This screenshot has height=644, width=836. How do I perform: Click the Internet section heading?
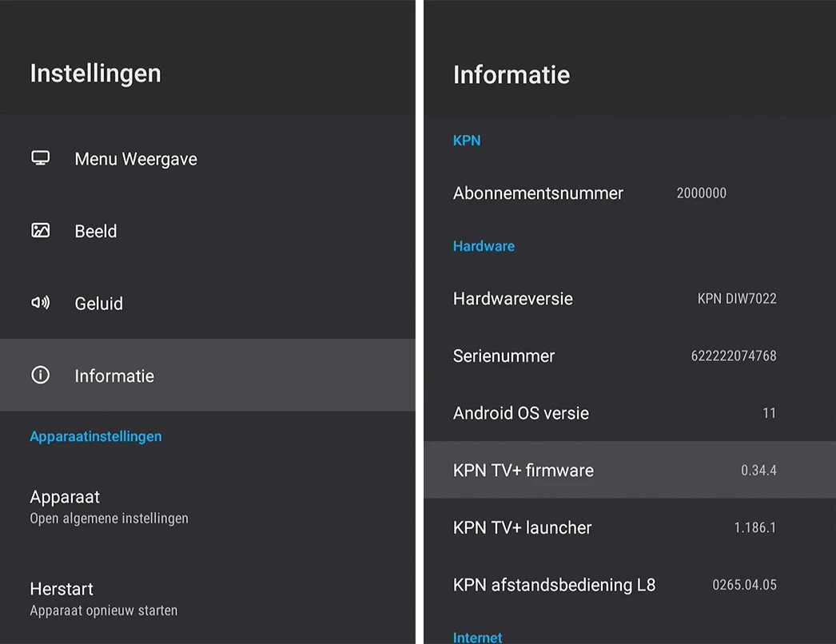pyautogui.click(x=478, y=637)
